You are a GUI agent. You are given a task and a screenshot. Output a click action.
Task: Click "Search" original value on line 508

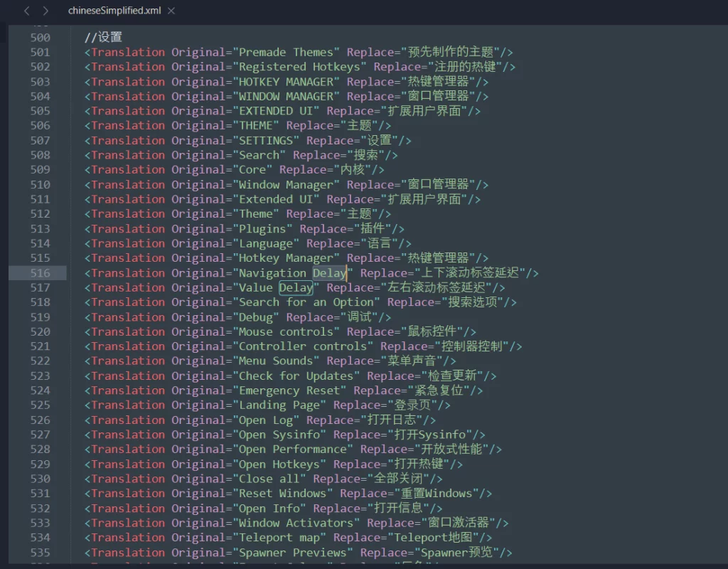pyautogui.click(x=259, y=155)
